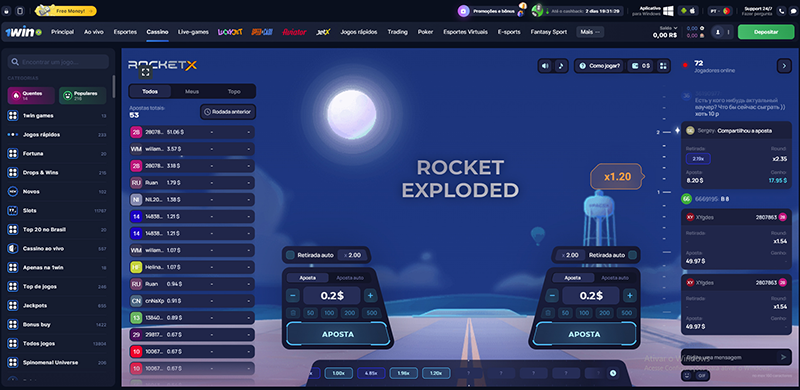Image resolution: width=800 pixels, height=390 pixels.
Task: Open the emoji picker in chat
Action: point(686,375)
